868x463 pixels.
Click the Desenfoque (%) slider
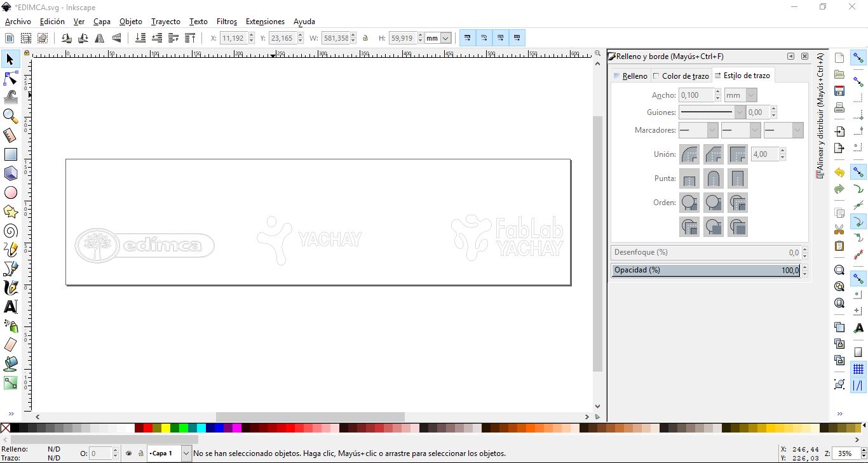pyautogui.click(x=705, y=252)
